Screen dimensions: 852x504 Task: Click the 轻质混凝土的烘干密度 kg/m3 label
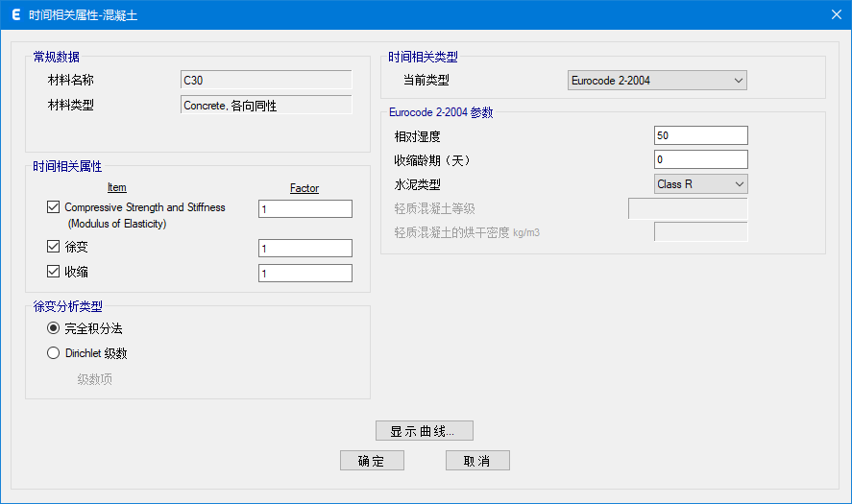(x=467, y=232)
